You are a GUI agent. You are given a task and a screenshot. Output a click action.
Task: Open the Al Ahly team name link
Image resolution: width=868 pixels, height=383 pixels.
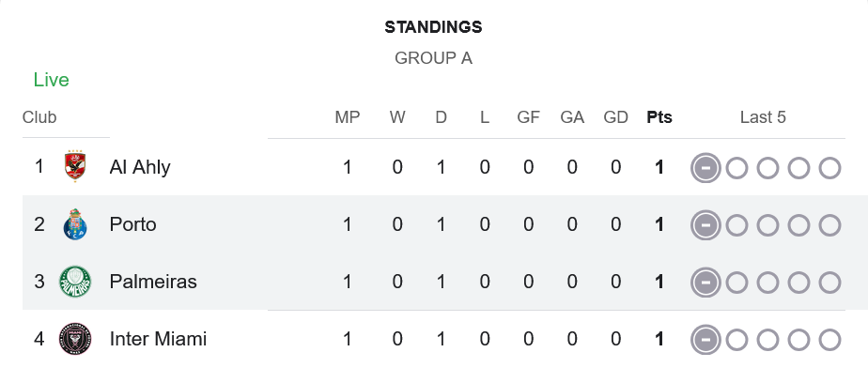(x=140, y=167)
